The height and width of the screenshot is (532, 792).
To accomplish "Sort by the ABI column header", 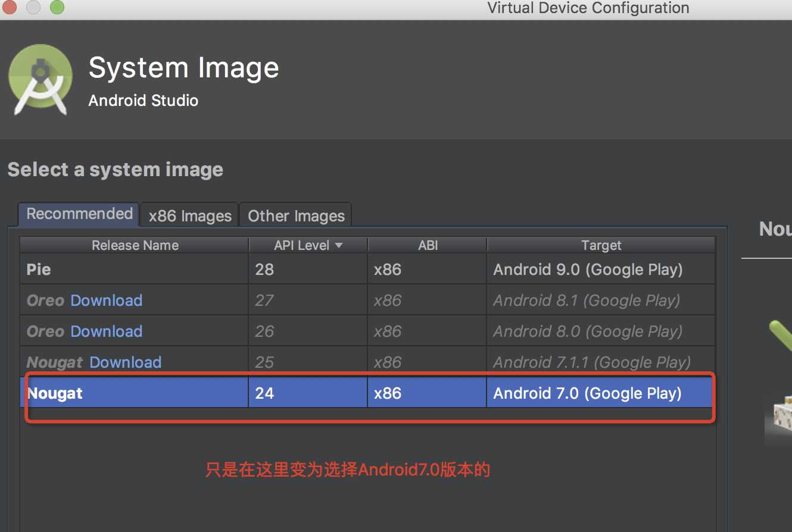I will [x=428, y=245].
